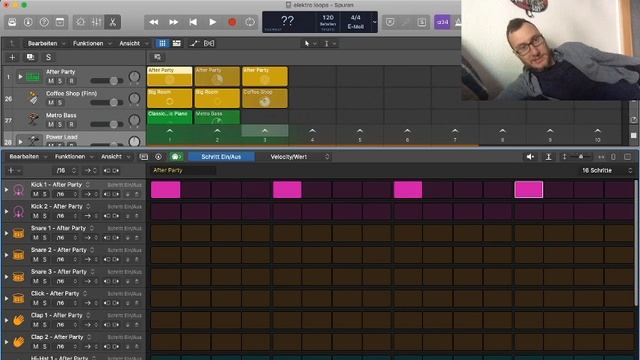This screenshot has height=360, width=640.
Task: Open Bearbeiten menu in step sequencer
Action: point(28,157)
